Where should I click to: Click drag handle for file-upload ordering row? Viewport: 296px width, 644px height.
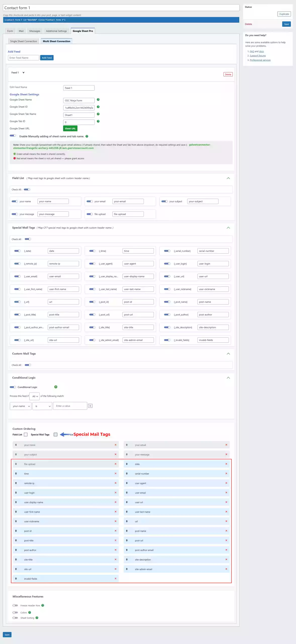pos(16,464)
